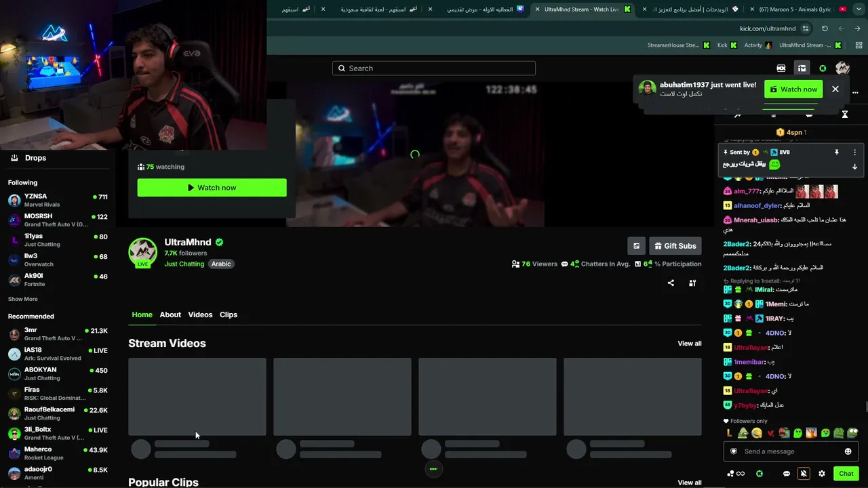
Task: Open Ak90l Fortnite channel in sidebar
Action: point(58,280)
